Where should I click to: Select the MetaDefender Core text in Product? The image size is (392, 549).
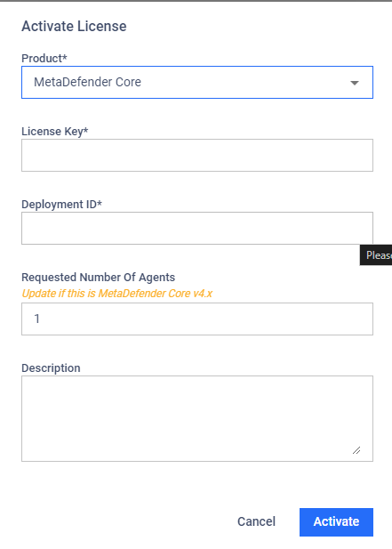pyautogui.click(x=87, y=82)
